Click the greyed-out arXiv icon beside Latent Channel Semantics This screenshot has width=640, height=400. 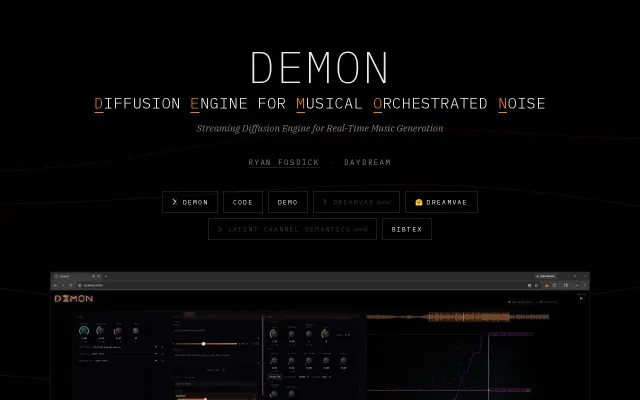[220, 229]
